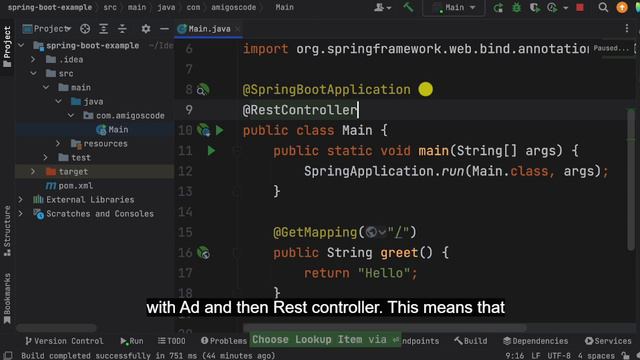Click the editor horizontal scrollbar

click(384, 327)
